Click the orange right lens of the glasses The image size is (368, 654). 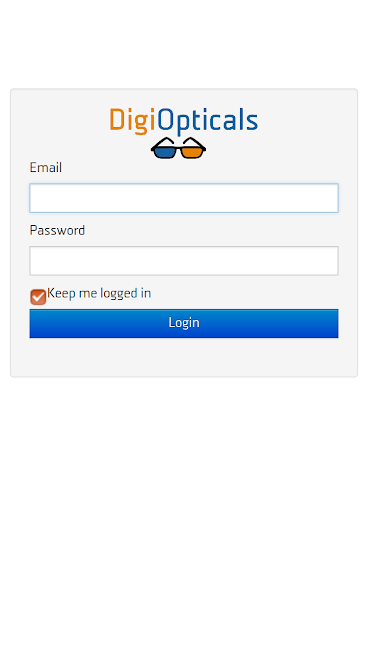coord(192,153)
